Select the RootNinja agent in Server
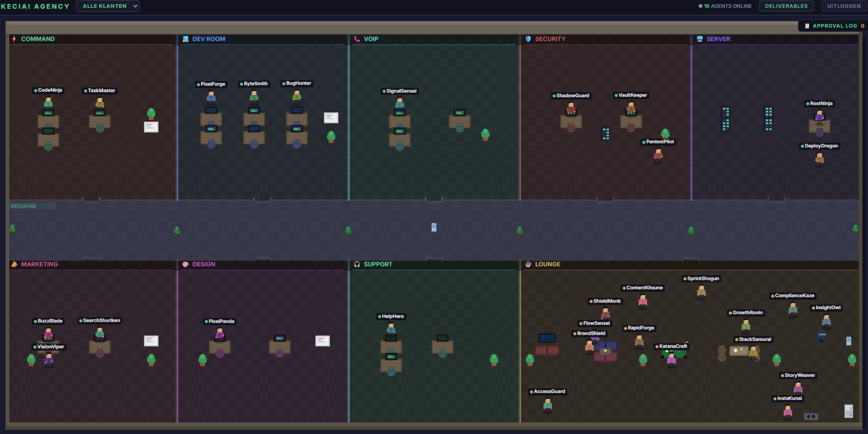868x434 pixels. coord(820,116)
